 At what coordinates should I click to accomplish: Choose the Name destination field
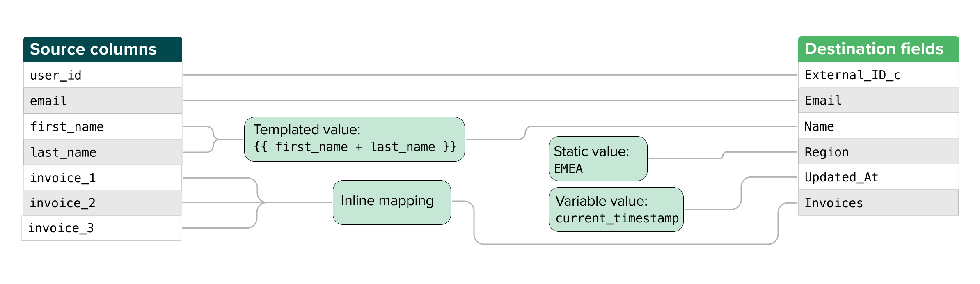point(878,126)
